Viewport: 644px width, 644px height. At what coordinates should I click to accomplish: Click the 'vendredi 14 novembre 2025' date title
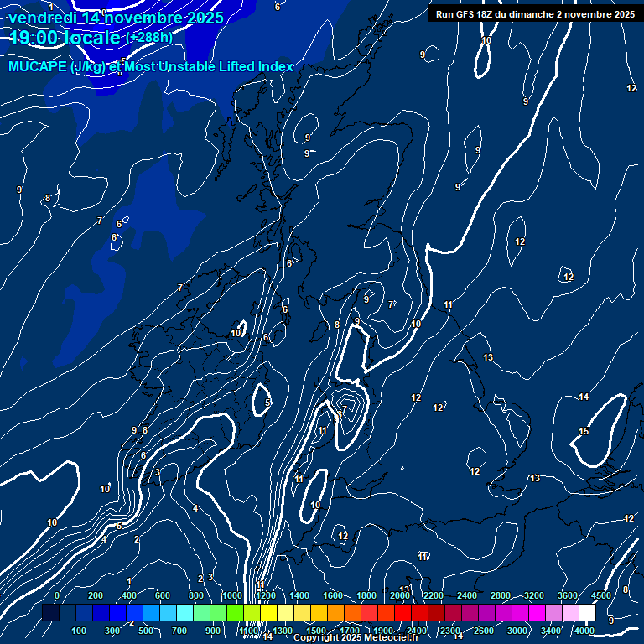tap(116, 18)
